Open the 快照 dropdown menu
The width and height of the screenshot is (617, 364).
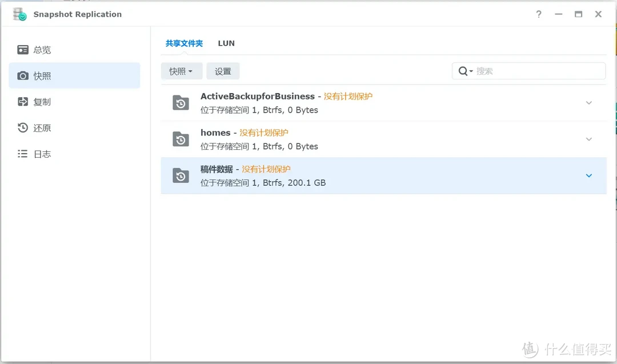click(181, 71)
